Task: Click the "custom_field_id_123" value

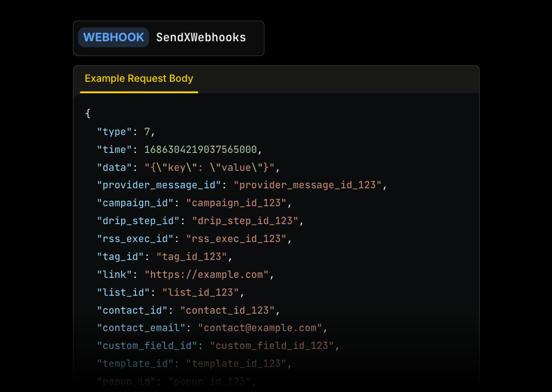Action: click(x=272, y=346)
